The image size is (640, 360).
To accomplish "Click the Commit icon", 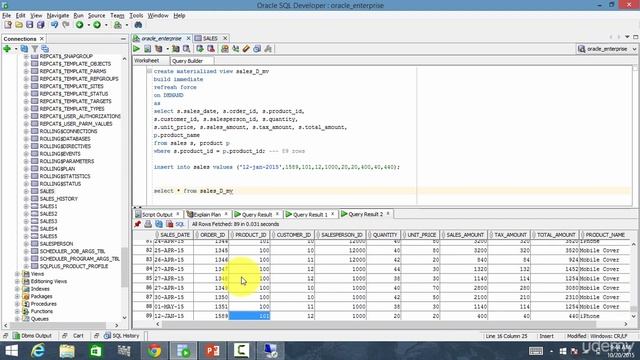I will tap(200, 49).
